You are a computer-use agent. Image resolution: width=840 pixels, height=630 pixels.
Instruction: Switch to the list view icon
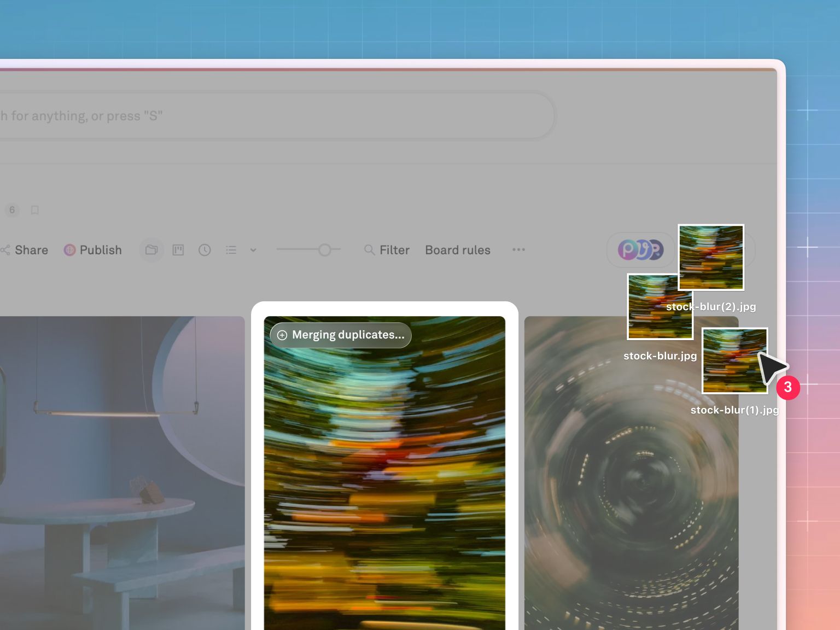(231, 250)
